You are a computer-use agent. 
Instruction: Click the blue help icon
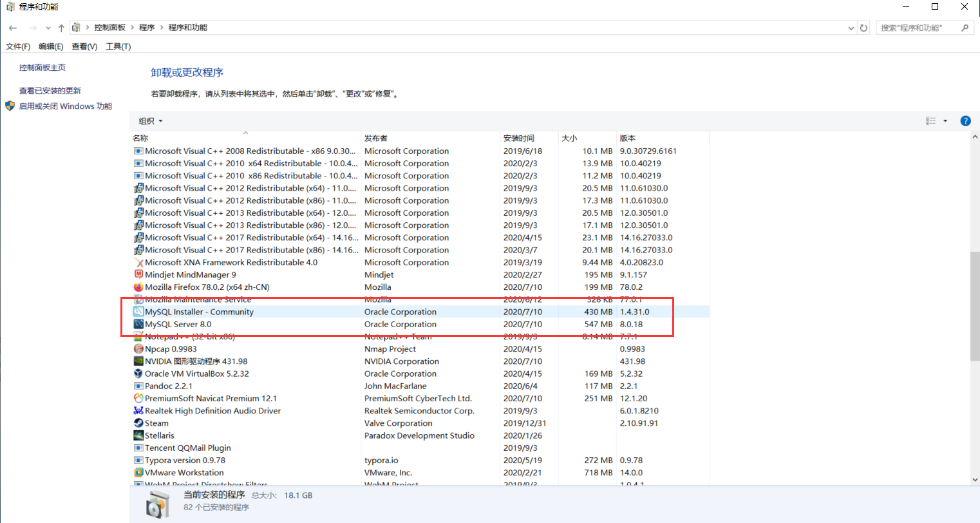(x=965, y=120)
